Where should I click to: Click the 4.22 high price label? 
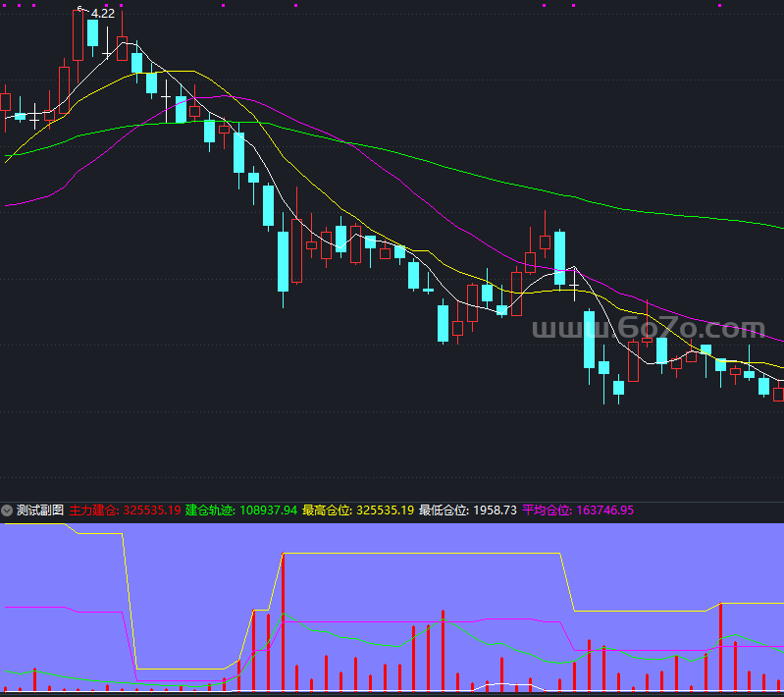pyautogui.click(x=103, y=14)
